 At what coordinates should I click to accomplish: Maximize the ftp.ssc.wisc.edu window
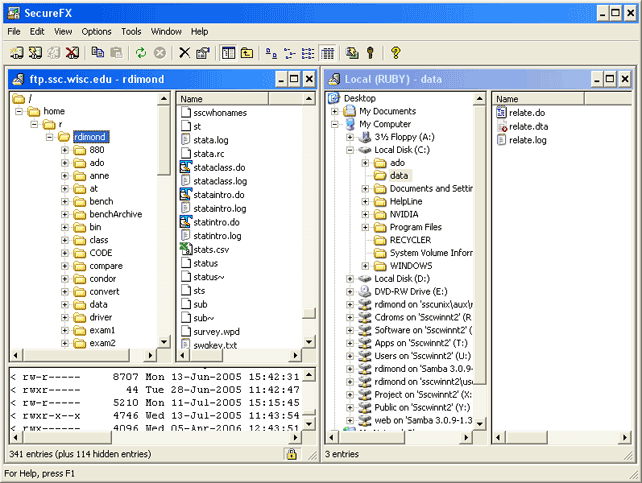click(294, 79)
